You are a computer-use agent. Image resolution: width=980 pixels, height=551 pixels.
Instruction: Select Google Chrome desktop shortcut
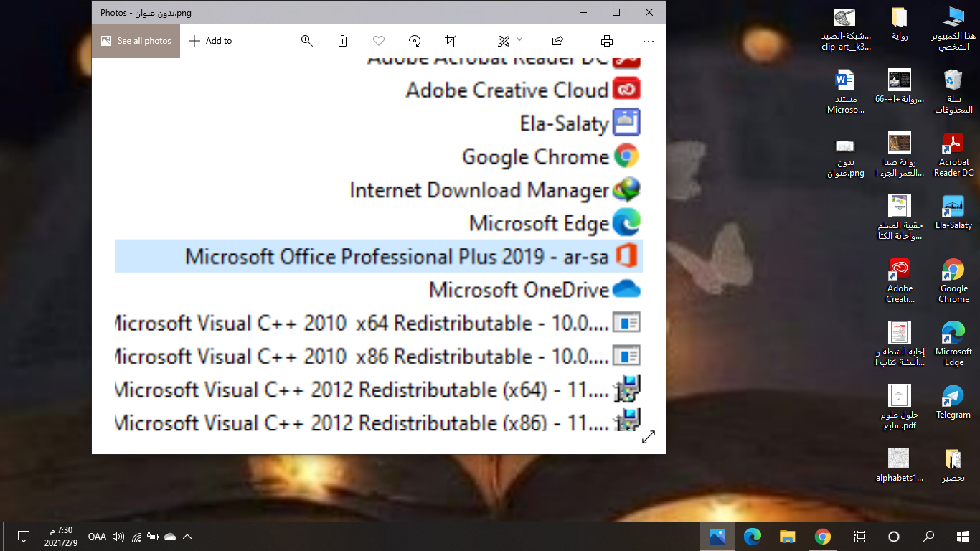[x=953, y=281]
